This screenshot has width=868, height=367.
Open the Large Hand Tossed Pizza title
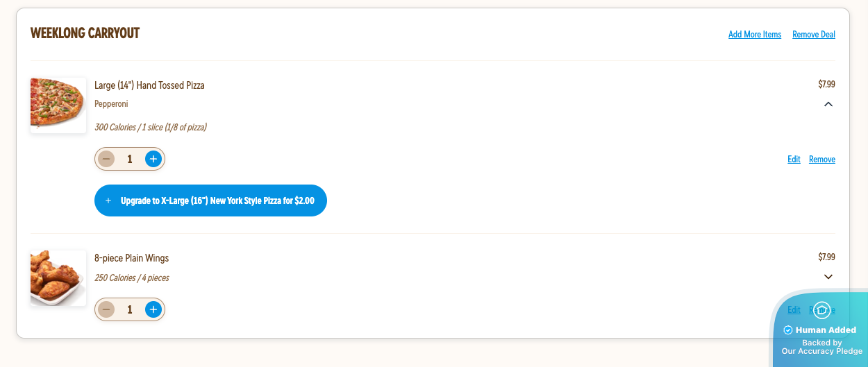[149, 85]
